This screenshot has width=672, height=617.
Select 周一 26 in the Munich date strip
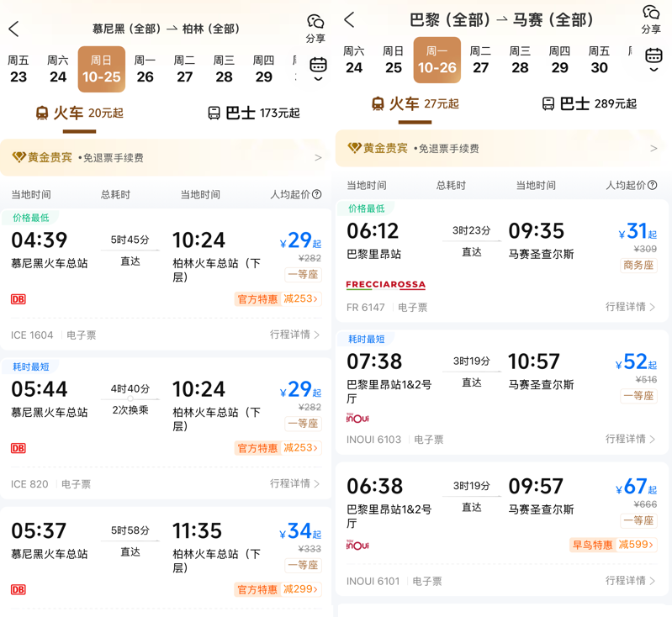tap(146, 69)
